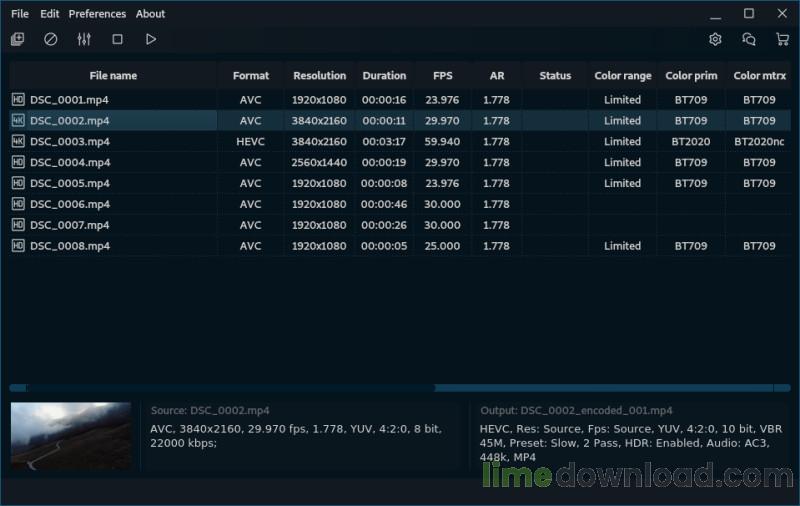This screenshot has width=800, height=506.
Task: Click the remove/clear circle-slash icon
Action: [51, 39]
